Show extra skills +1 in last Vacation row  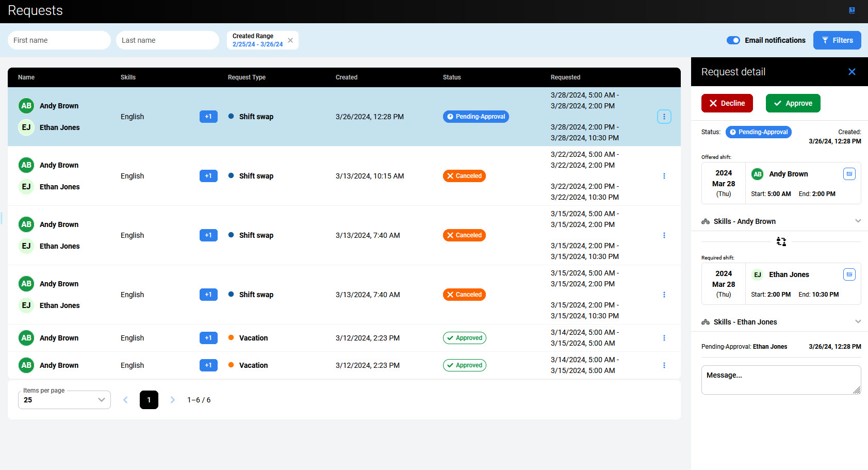[x=208, y=365]
